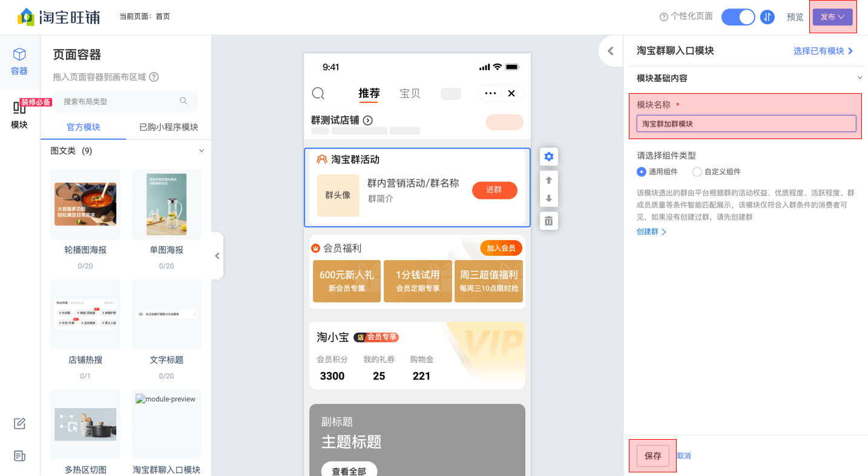This screenshot has width=868, height=476.
Task: Toggle the 个性化页面 switch
Action: tap(738, 17)
